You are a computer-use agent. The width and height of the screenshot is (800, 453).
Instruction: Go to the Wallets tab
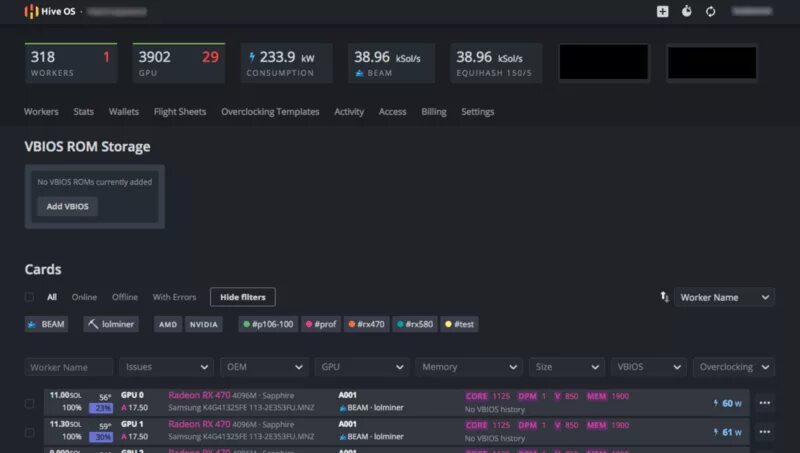pos(123,111)
